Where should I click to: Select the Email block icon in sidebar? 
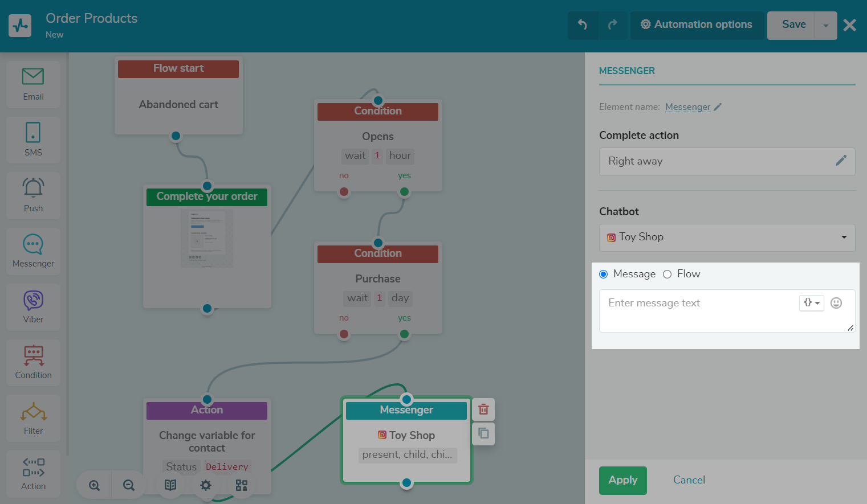(x=33, y=77)
